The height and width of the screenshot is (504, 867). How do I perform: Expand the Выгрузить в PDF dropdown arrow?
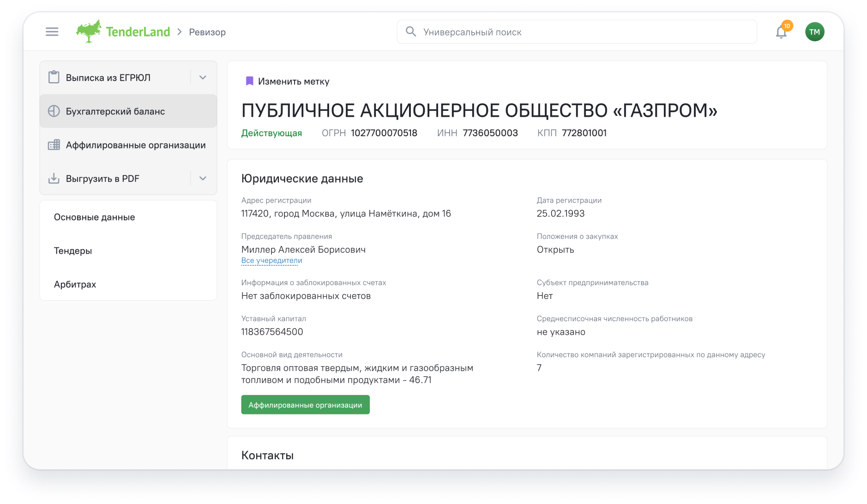click(203, 179)
